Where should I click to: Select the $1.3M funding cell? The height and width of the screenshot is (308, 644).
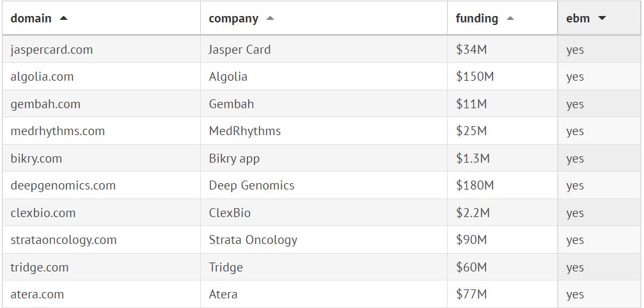click(473, 158)
